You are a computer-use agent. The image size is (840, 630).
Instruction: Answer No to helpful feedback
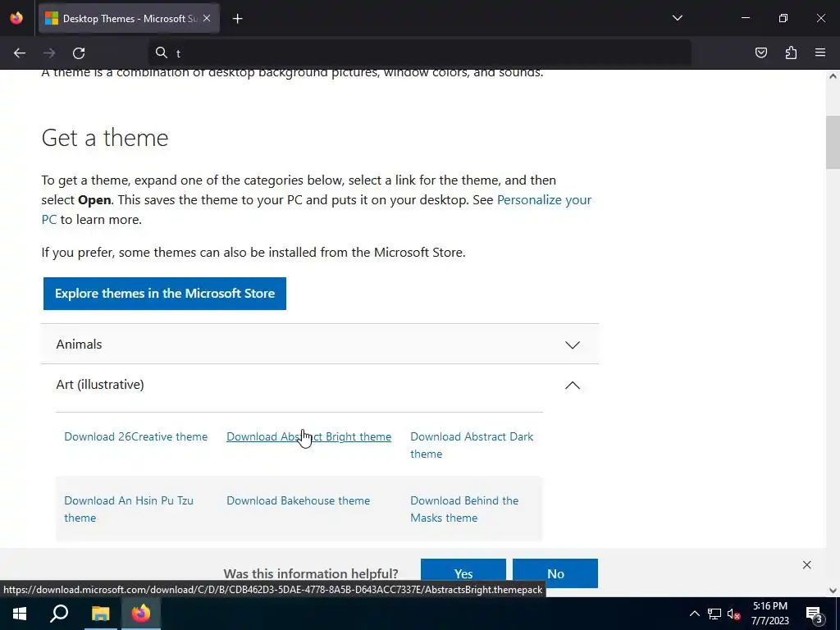pyautogui.click(x=555, y=573)
